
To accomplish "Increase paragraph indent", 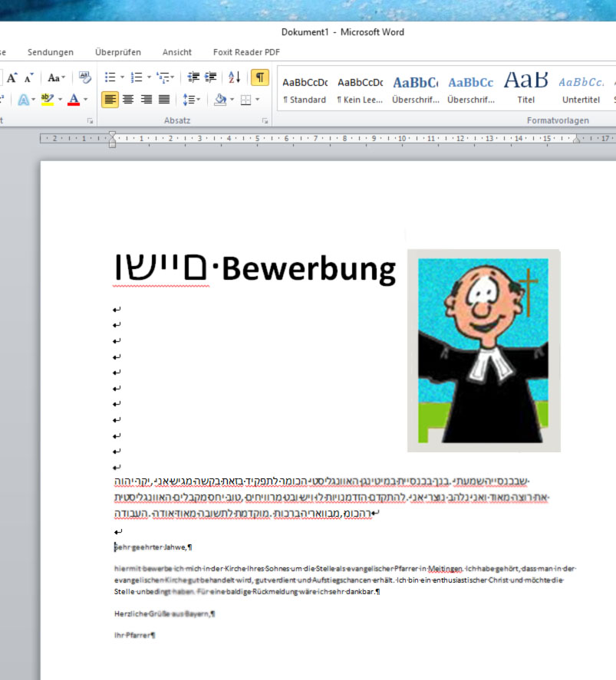I will [x=211, y=77].
